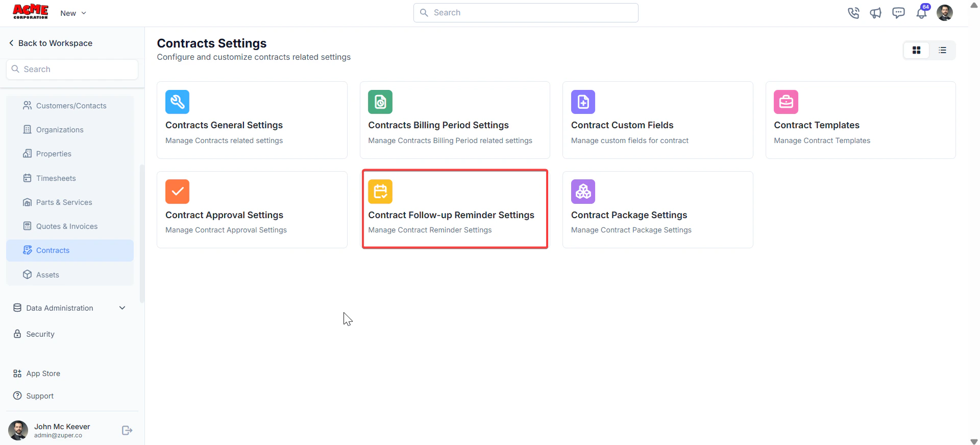Open the phone call icon in header
980x445 pixels.
coord(853,13)
